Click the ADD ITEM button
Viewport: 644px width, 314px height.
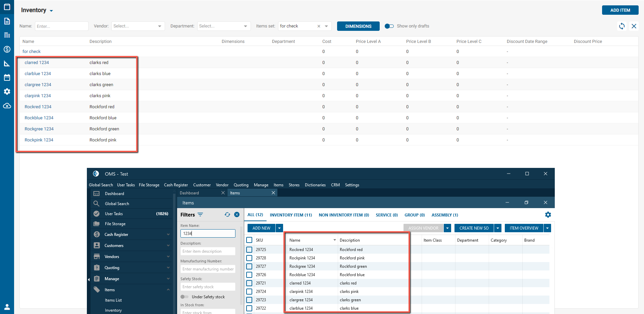(620, 10)
